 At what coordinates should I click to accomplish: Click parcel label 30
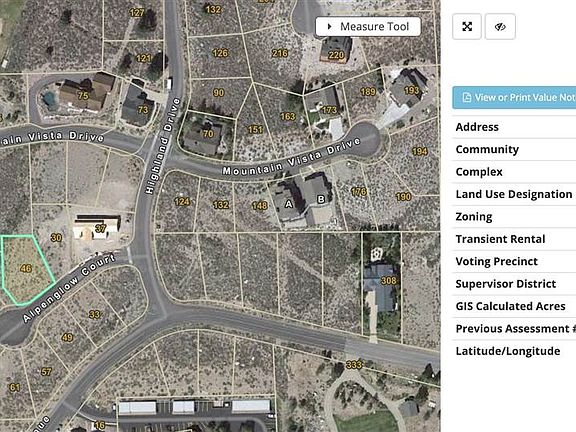point(56,238)
